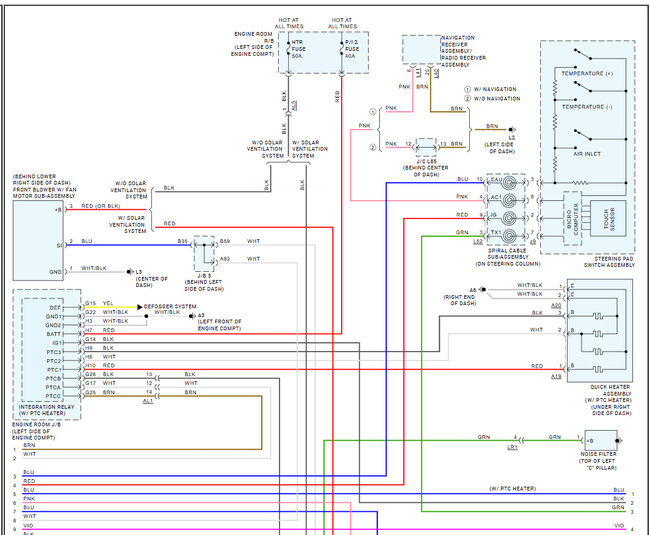Select the PTC3 terminal on integration relay
Screen dimensions: 650x535
tap(54, 352)
